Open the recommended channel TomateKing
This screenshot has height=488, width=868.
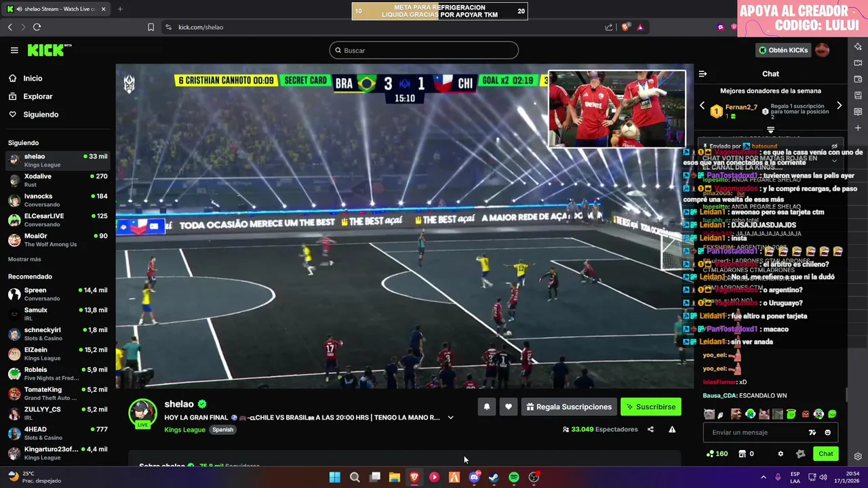pyautogui.click(x=58, y=393)
